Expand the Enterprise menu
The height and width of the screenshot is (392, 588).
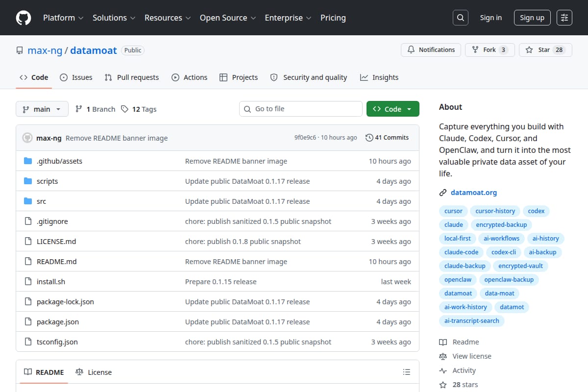pyautogui.click(x=288, y=18)
